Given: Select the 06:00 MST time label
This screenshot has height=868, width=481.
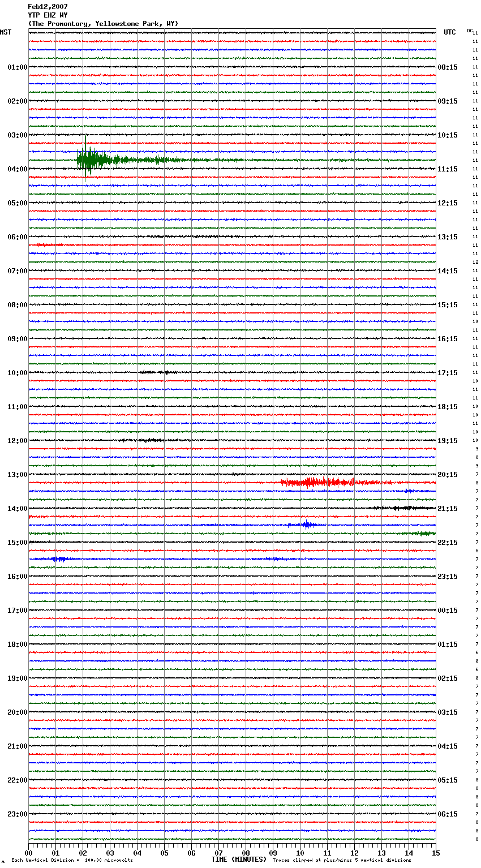Looking at the screenshot, I should pos(18,237).
